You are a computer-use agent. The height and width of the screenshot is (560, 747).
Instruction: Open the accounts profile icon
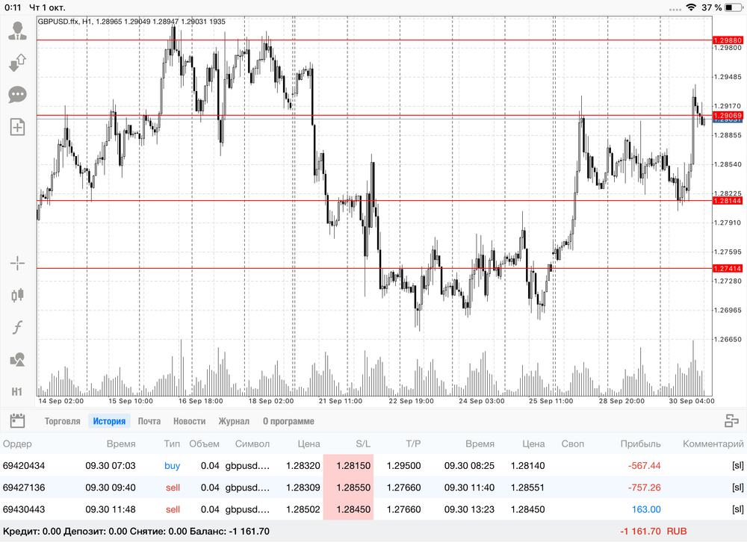18,31
